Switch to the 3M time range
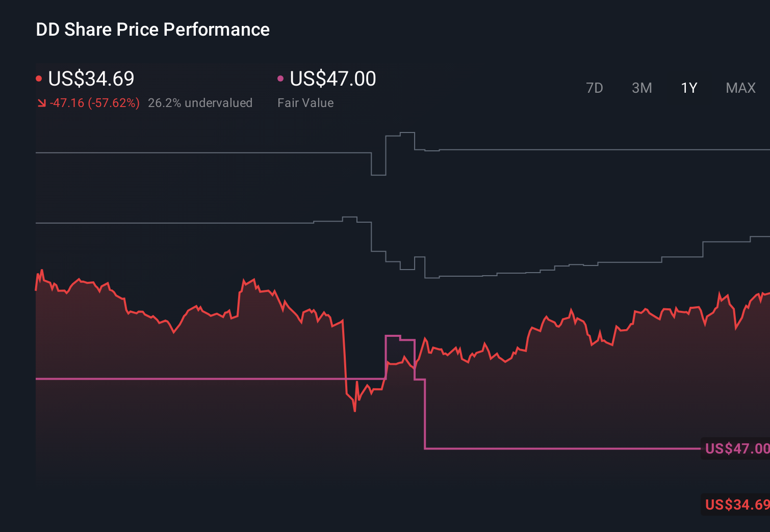This screenshot has width=770, height=532. point(641,88)
